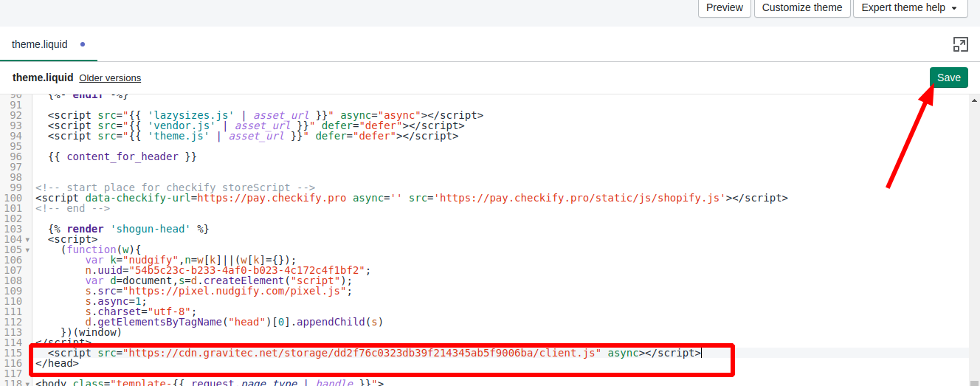The image size is (980, 386).
Task: Click the var k="nudgify" line
Action: coord(190,260)
